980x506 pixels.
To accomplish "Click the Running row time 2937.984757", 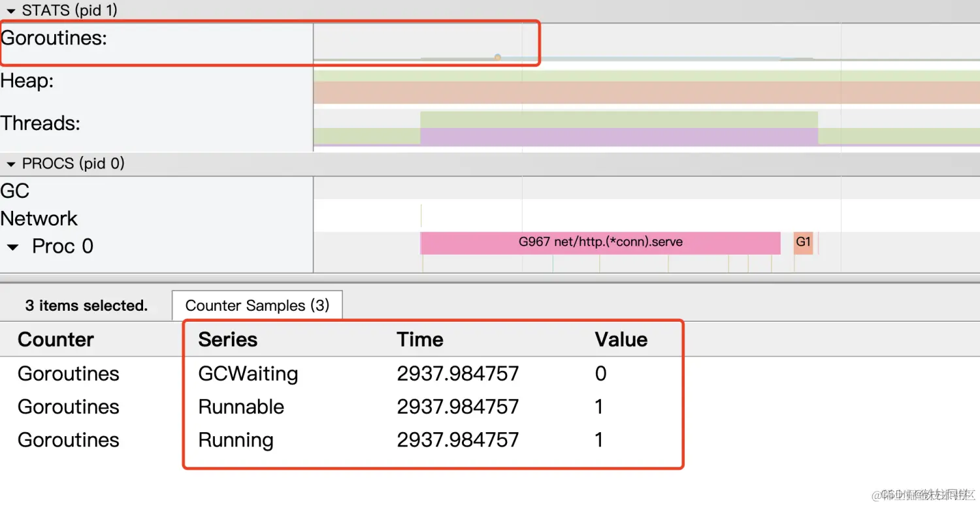I will [x=458, y=440].
